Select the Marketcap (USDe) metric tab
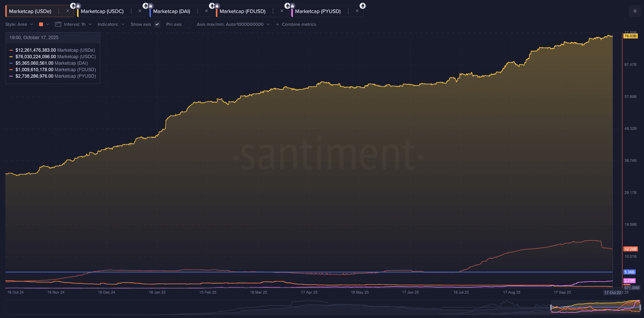The height and width of the screenshot is (318, 644). pos(30,11)
